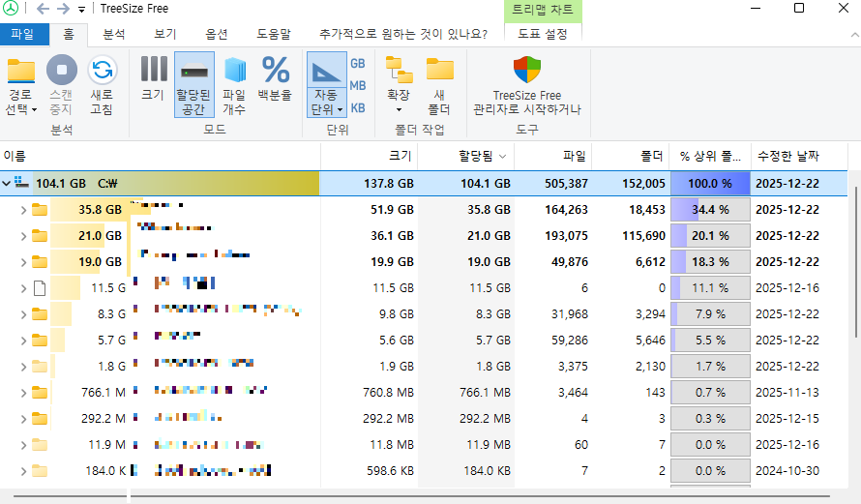Sort by the 크기 column header
861x504 pixels.
coord(370,156)
